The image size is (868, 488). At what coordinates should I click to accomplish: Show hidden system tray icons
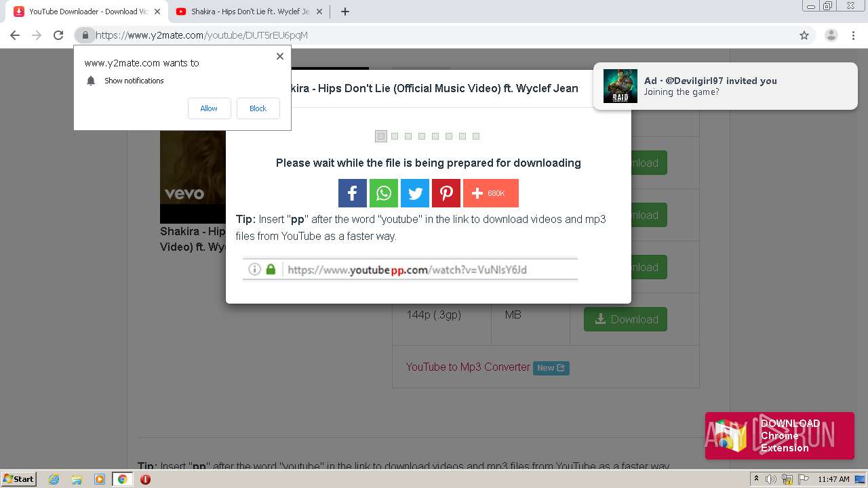tap(756, 479)
